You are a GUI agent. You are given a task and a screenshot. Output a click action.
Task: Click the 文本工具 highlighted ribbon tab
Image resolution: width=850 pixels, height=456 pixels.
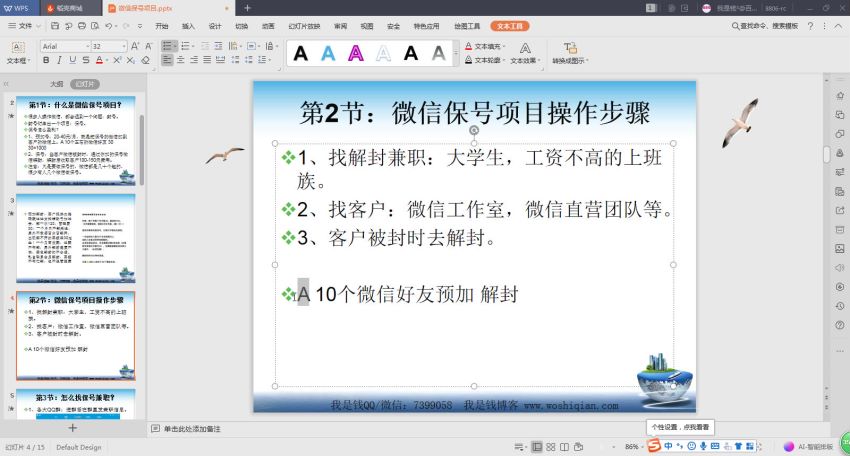510,26
